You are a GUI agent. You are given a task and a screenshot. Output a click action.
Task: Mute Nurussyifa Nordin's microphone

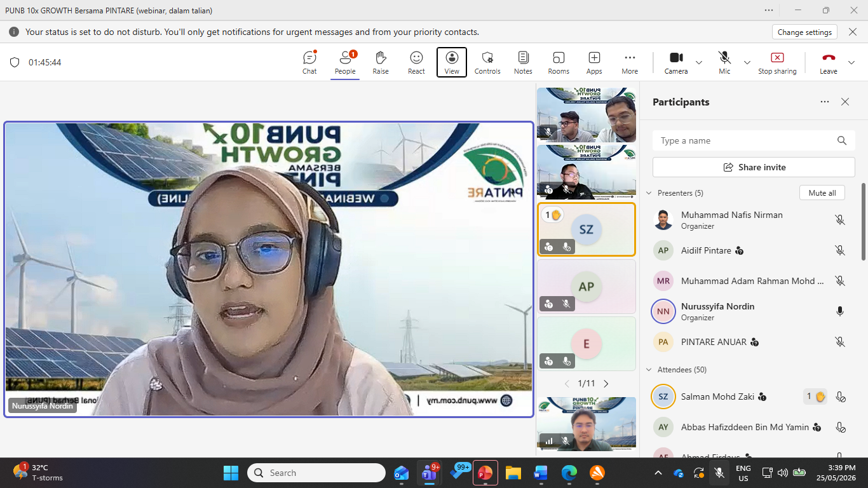pyautogui.click(x=840, y=311)
